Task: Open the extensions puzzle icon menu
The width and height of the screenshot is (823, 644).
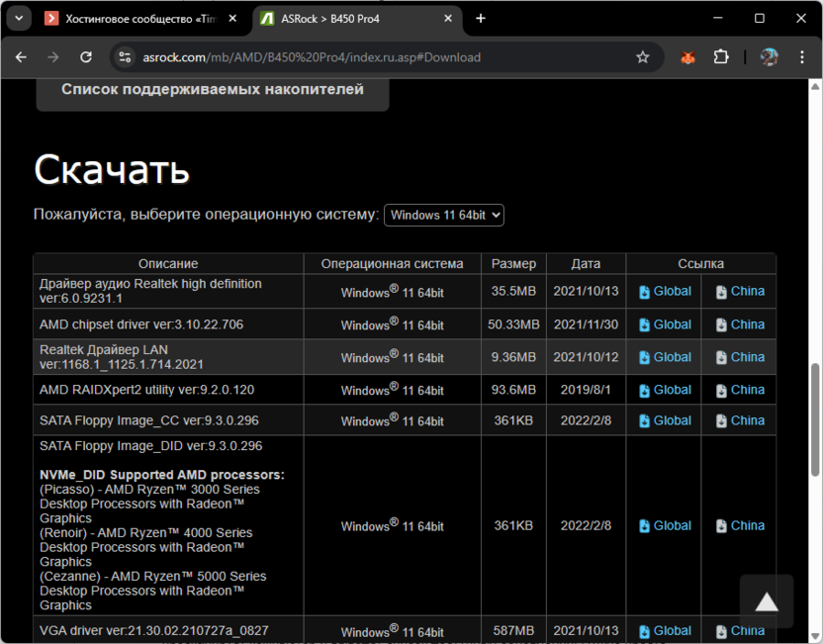Action: [x=721, y=57]
